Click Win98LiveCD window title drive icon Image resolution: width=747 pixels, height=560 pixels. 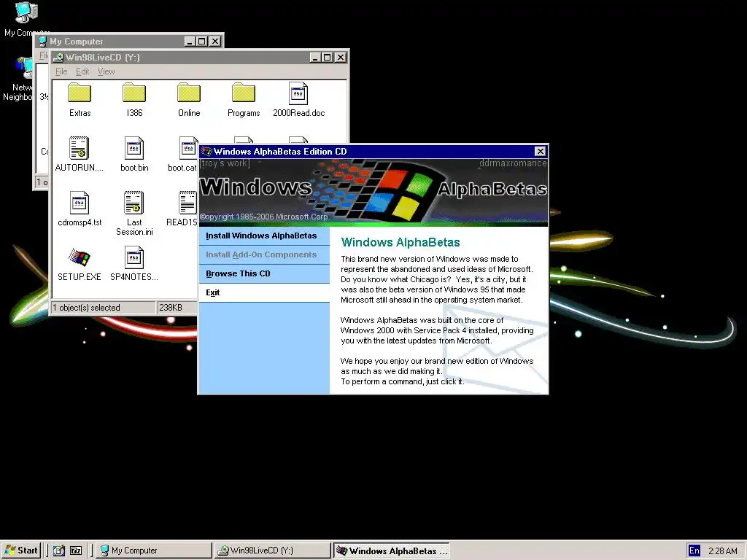[x=58, y=58]
